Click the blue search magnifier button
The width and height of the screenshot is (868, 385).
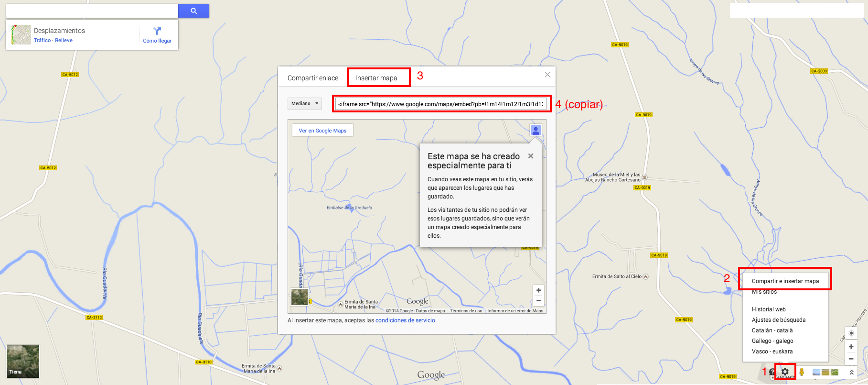coord(193,11)
